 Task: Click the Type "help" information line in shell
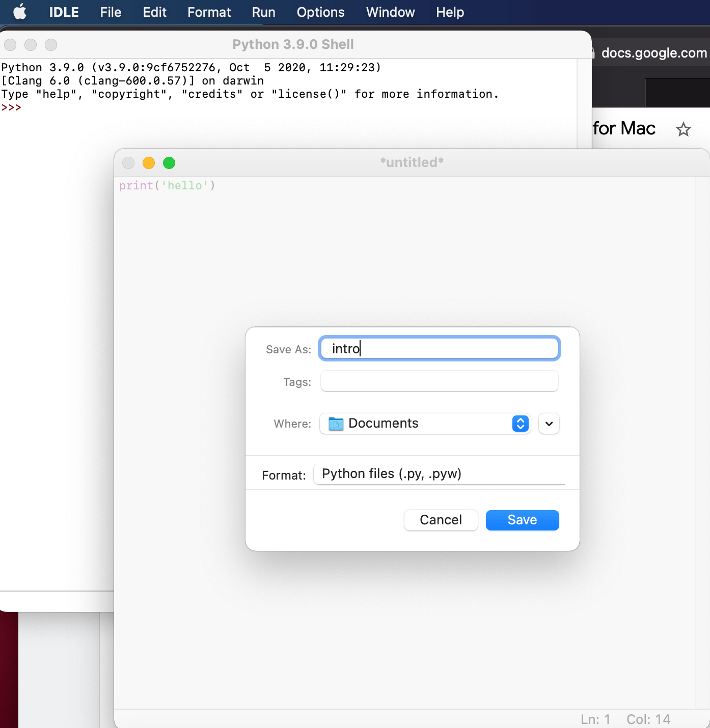(x=250, y=94)
